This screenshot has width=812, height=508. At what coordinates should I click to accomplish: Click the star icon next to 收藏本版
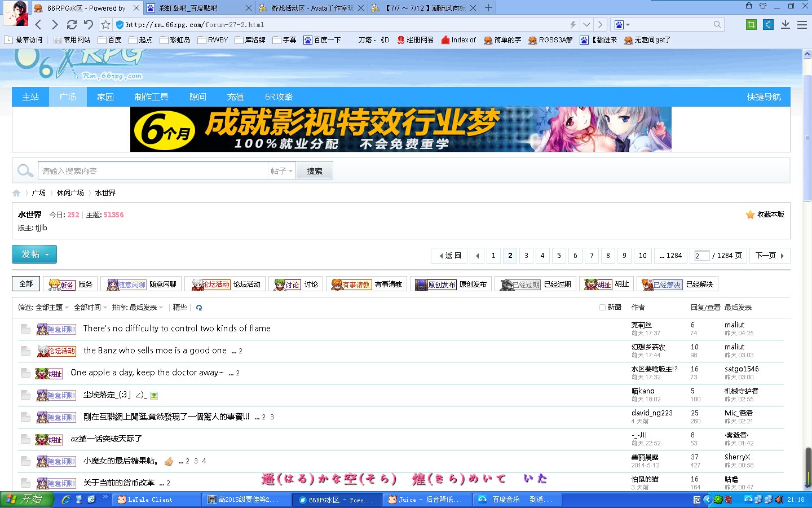(750, 214)
